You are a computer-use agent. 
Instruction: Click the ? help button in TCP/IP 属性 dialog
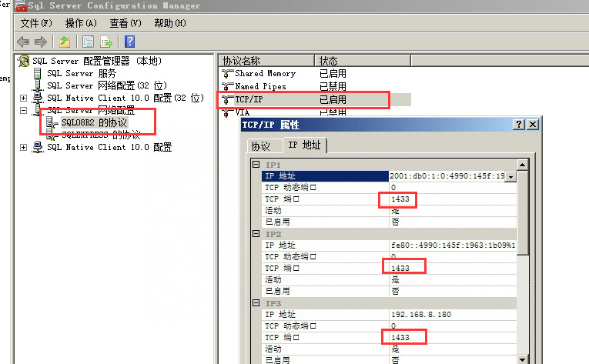pyautogui.click(x=519, y=125)
